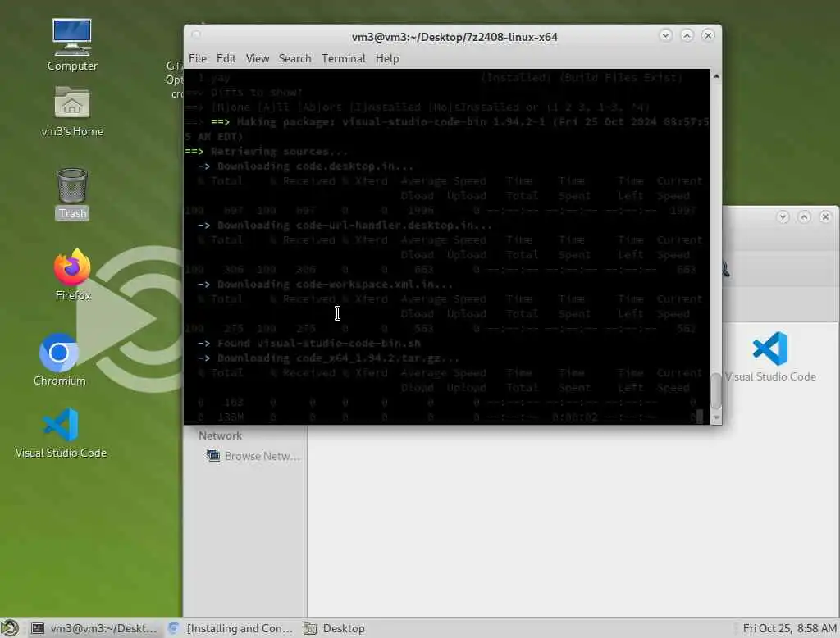Minimize the terminal window
This screenshot has height=638, width=840.
(x=666, y=35)
